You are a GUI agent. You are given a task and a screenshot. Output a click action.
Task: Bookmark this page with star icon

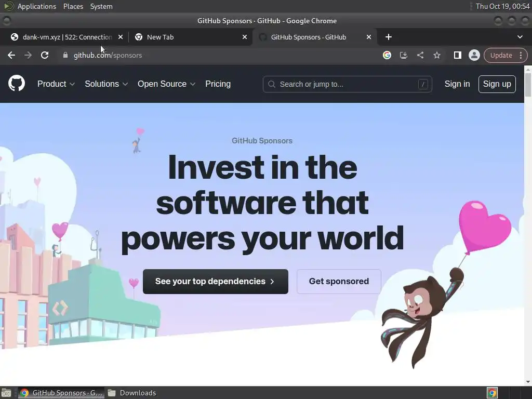point(436,55)
